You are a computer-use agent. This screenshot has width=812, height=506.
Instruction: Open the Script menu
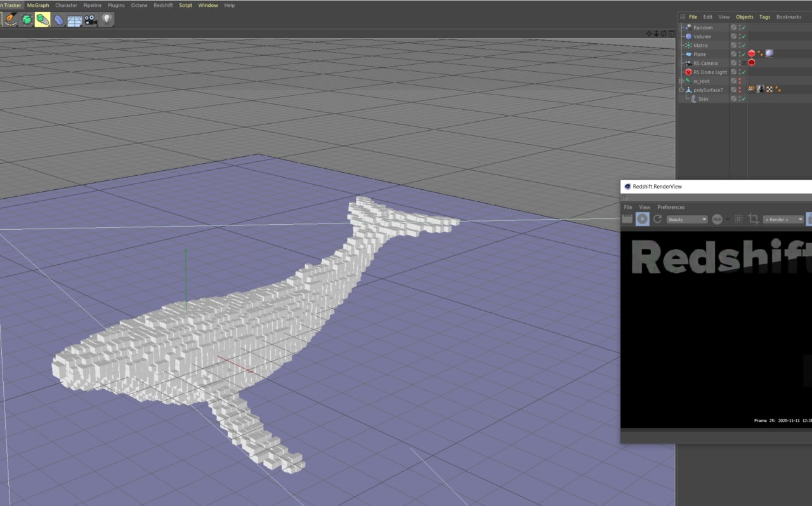click(x=185, y=5)
